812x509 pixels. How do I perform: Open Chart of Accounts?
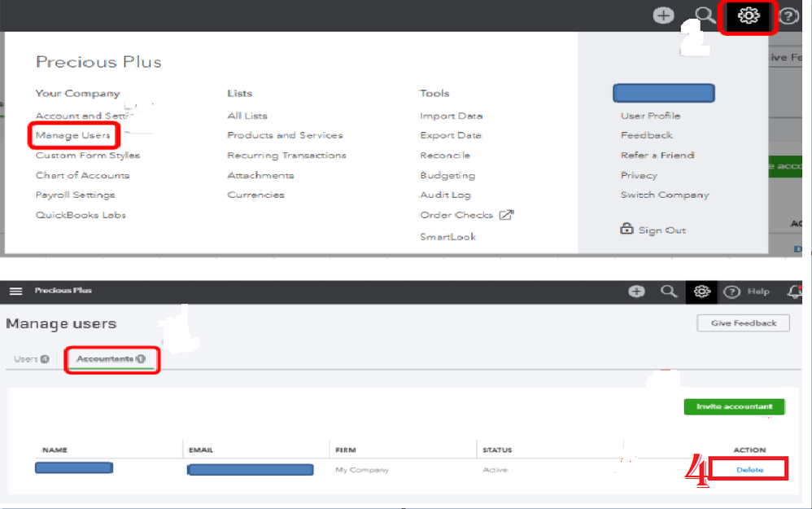coord(82,175)
